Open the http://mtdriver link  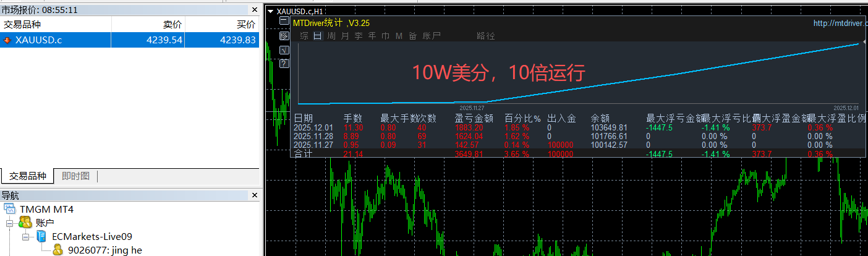click(x=840, y=23)
